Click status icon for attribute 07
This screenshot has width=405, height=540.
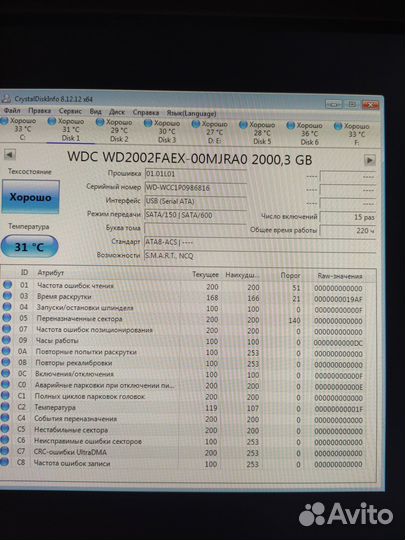(x=7, y=329)
